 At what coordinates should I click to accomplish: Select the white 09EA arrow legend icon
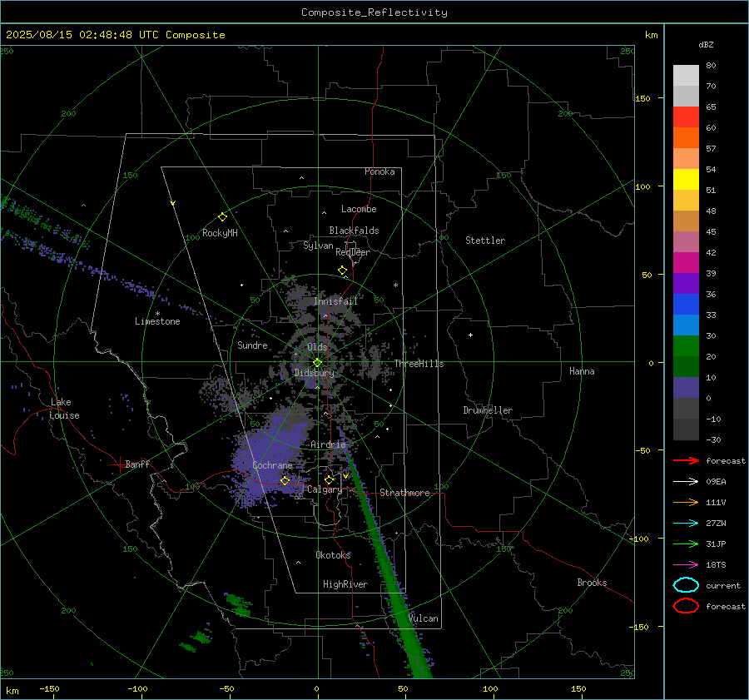coord(686,482)
